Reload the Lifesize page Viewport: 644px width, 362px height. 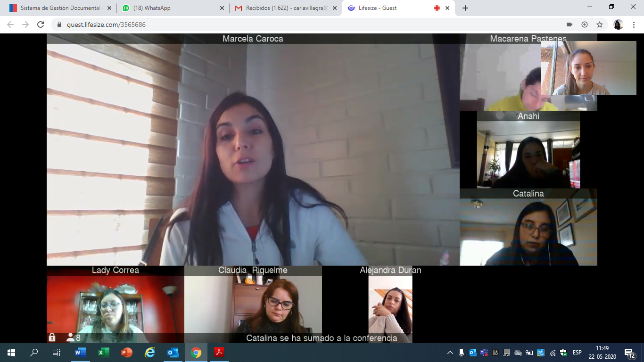(x=41, y=25)
